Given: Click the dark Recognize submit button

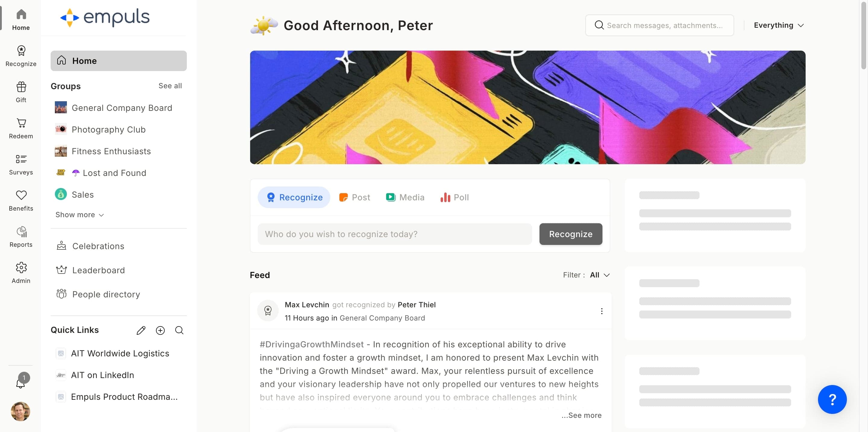Looking at the screenshot, I should (x=571, y=234).
